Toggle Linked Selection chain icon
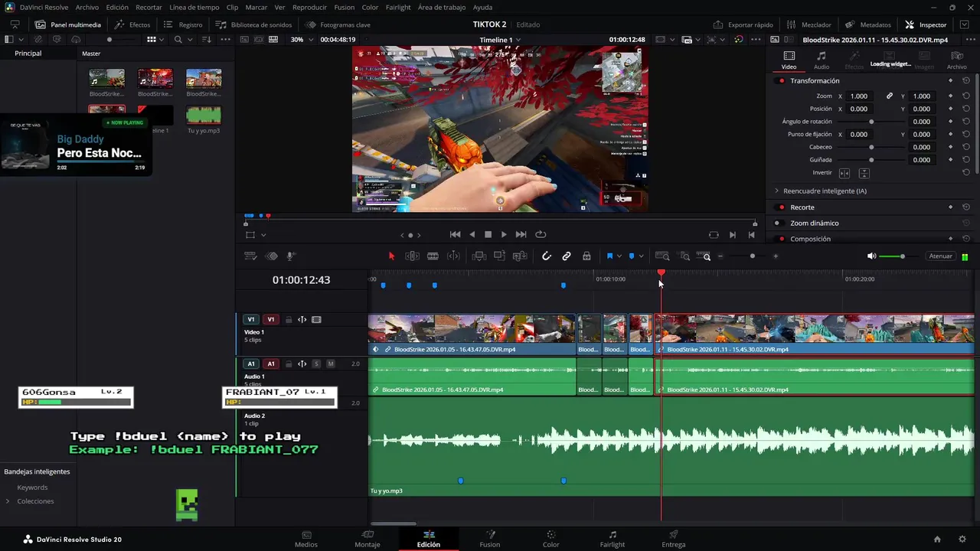The width and height of the screenshot is (980, 551). point(567,256)
